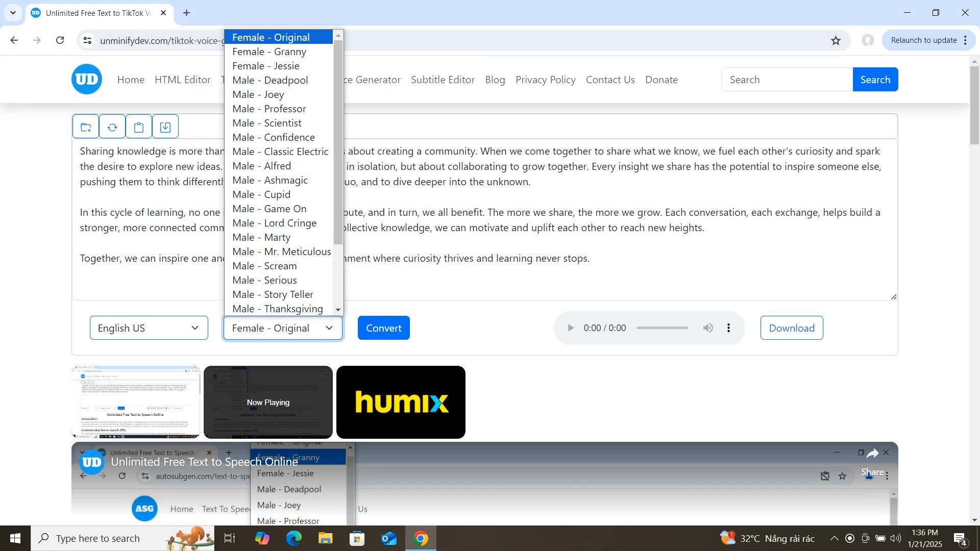Open the English US language dropdown
This screenshot has width=980, height=551.
pos(149,328)
